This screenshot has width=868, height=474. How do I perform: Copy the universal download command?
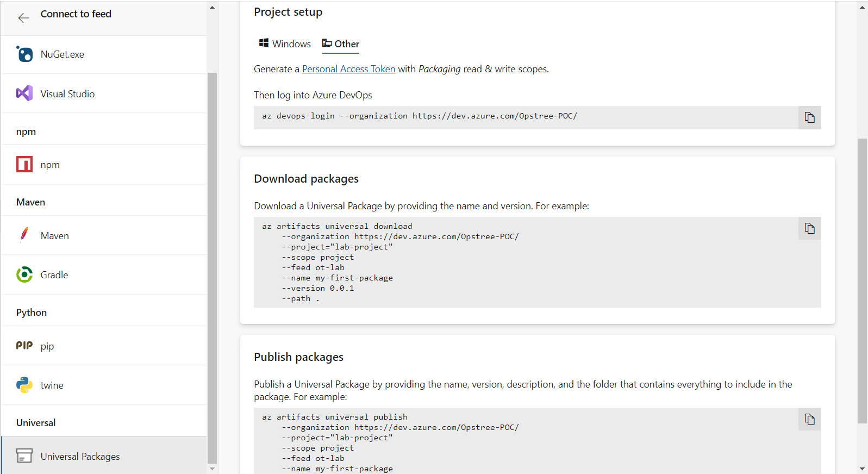coord(810,228)
